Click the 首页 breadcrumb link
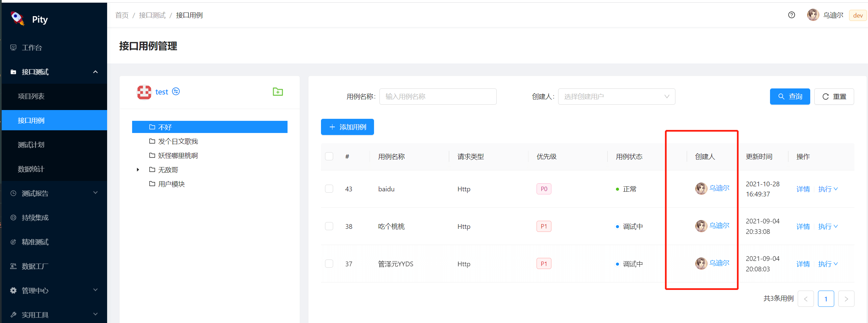This screenshot has height=323, width=868. pos(122,15)
